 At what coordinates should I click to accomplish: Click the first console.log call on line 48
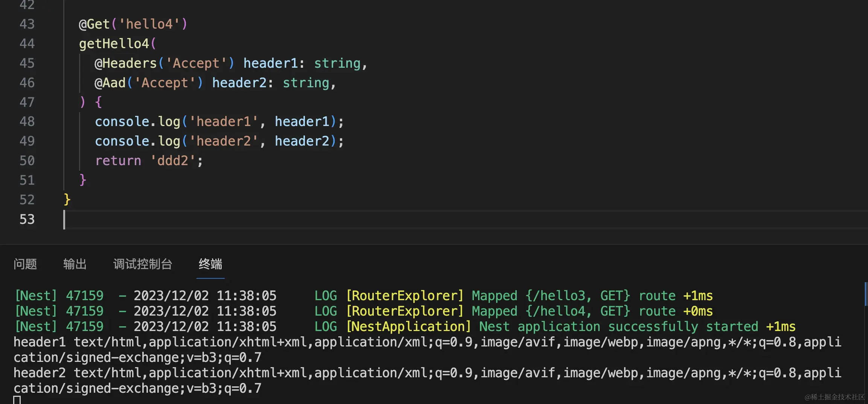pyautogui.click(x=137, y=122)
